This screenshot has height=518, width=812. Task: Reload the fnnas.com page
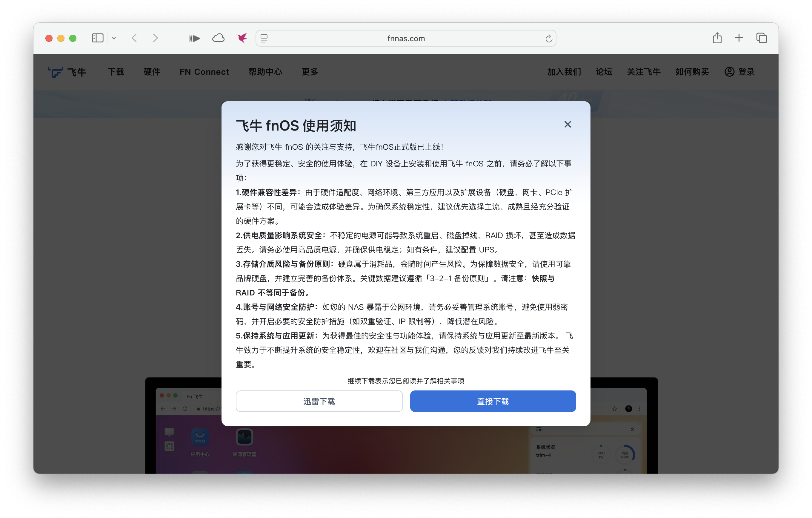548,38
